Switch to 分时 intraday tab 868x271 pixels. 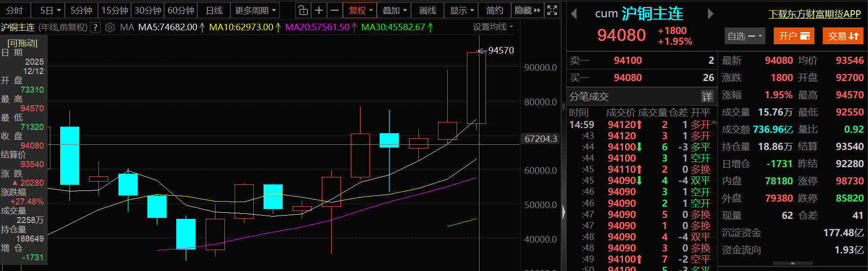click(14, 10)
